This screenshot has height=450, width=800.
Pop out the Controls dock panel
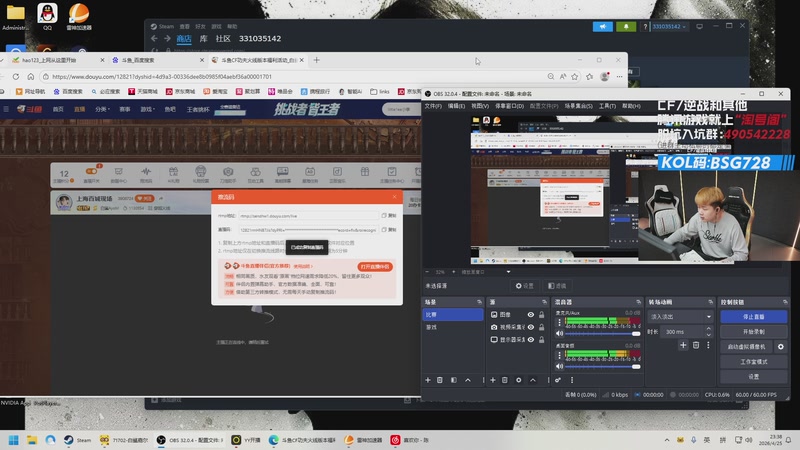[x=785, y=302]
